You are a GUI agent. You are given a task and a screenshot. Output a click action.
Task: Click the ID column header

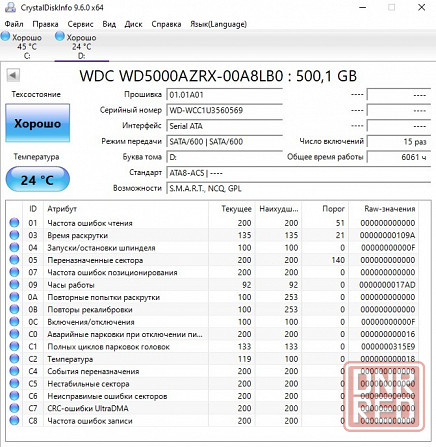point(33,209)
